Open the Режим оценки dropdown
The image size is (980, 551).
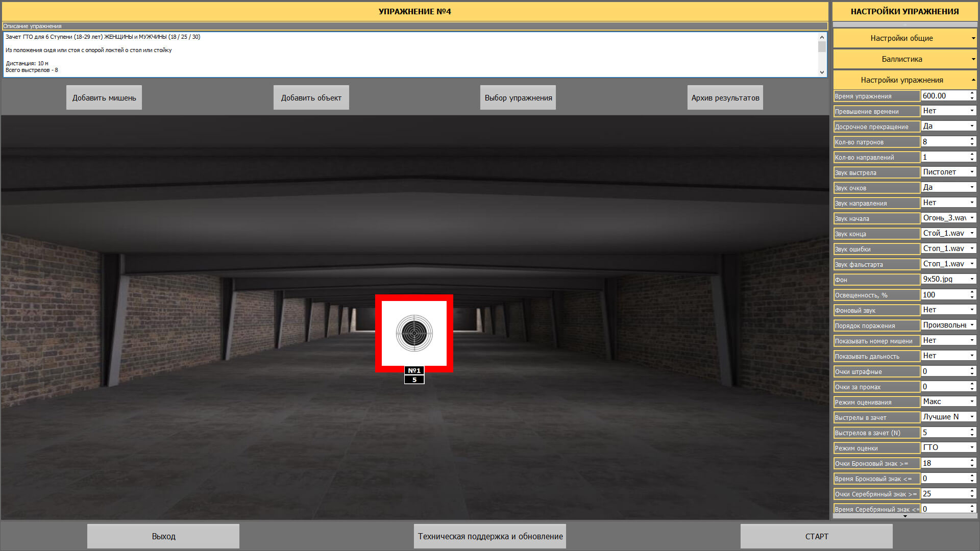tap(948, 448)
